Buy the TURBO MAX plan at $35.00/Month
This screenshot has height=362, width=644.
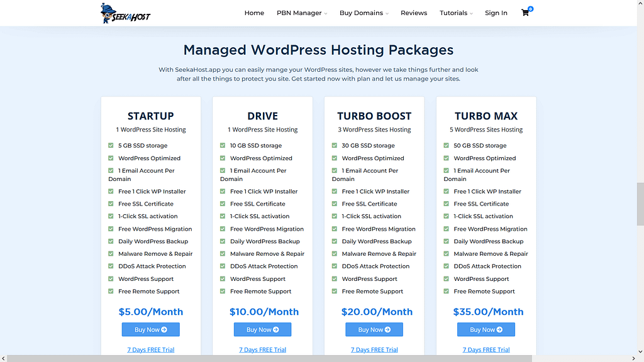(x=486, y=329)
